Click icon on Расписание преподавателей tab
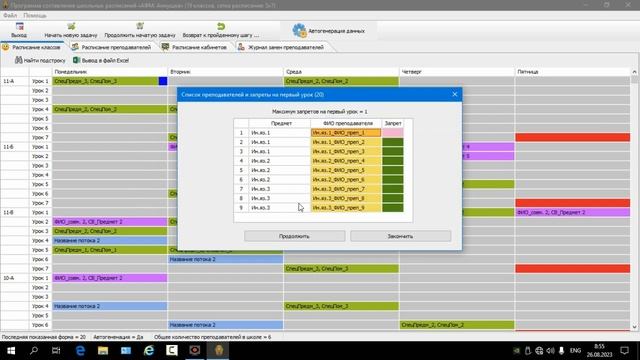The image size is (640, 360). (75, 47)
